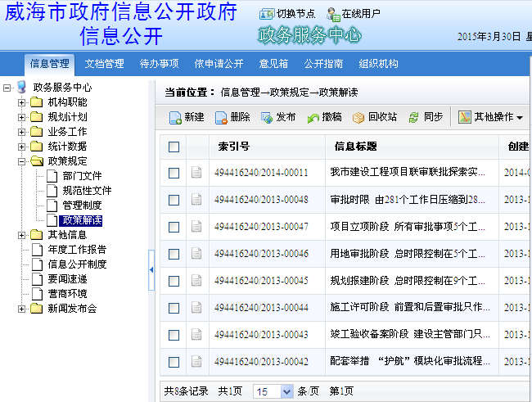Screen dimensions: 532x402
Task: Click the 发布 (Publish) toolbar icon
Action: [x=267, y=118]
